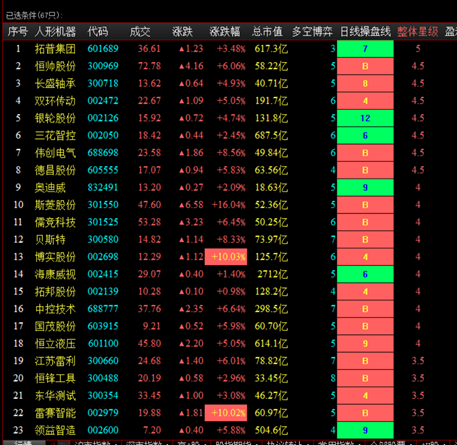Select stock 拓邦股份
Viewport: 457px width, 445px height.
55,292
